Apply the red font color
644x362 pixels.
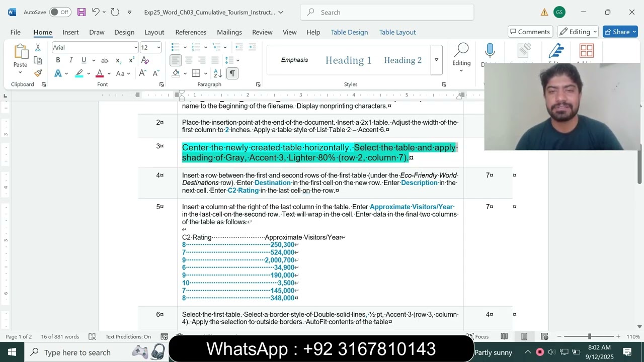[100, 73]
